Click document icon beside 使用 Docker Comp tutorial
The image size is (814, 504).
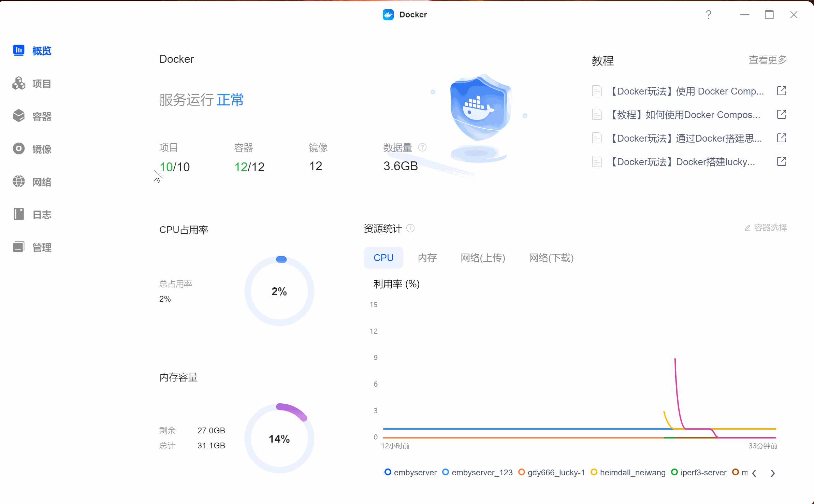coord(597,91)
